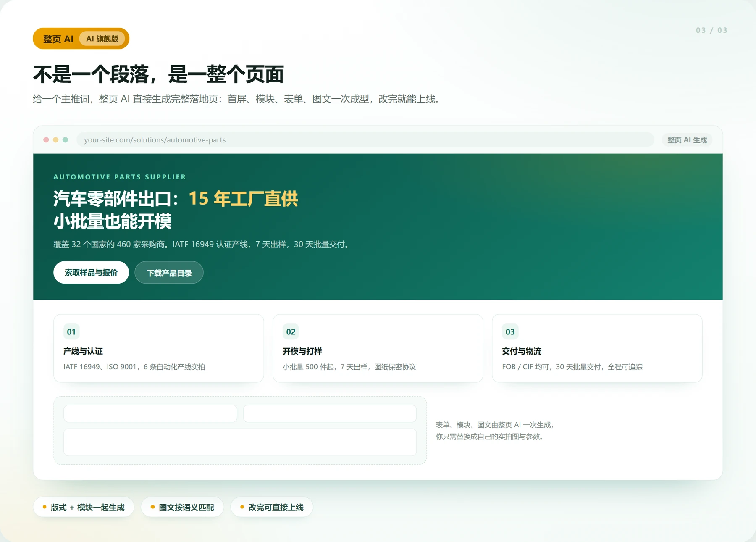Click the 版式 + 模块一起生成 tag

point(84,507)
